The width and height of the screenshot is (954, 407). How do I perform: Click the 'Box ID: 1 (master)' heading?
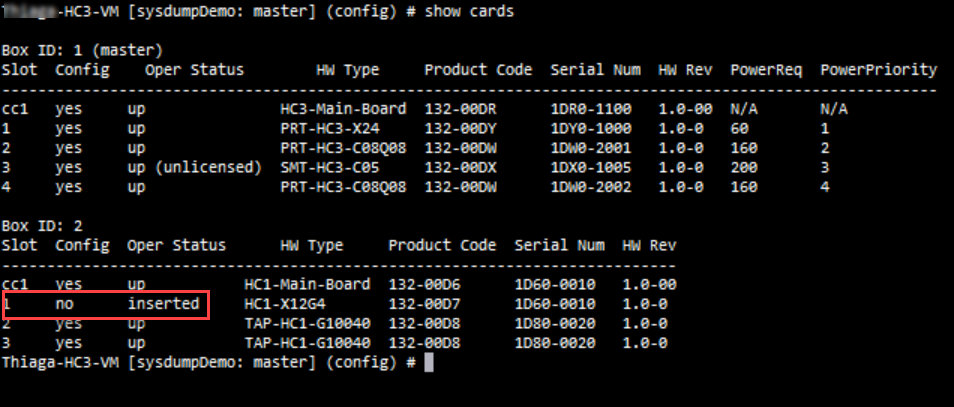click(83, 50)
